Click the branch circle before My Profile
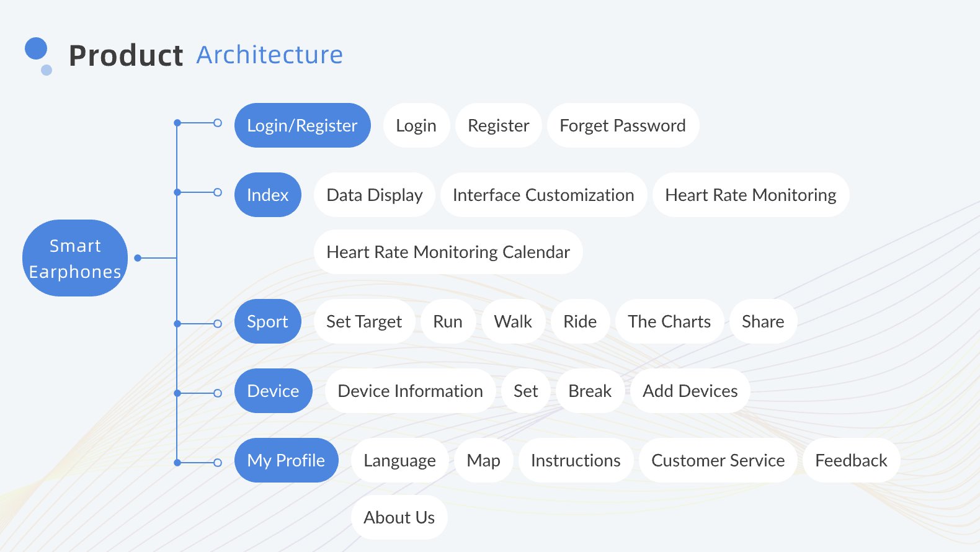 (218, 463)
